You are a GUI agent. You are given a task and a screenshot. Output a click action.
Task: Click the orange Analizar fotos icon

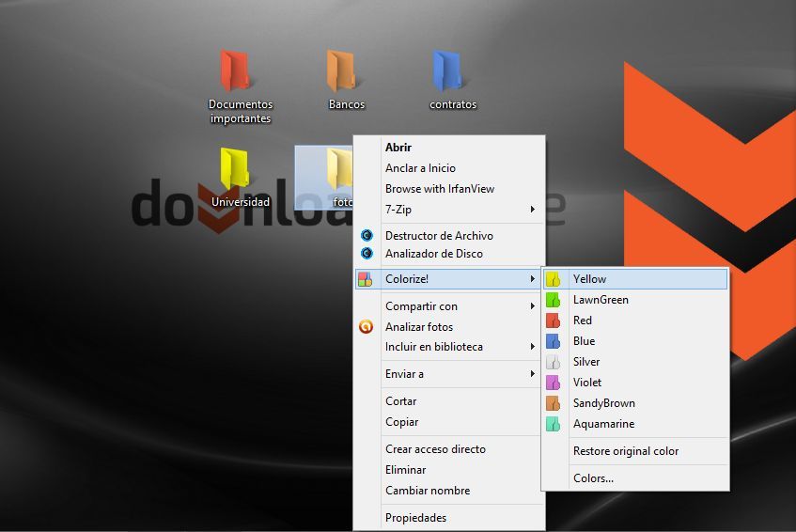366,327
